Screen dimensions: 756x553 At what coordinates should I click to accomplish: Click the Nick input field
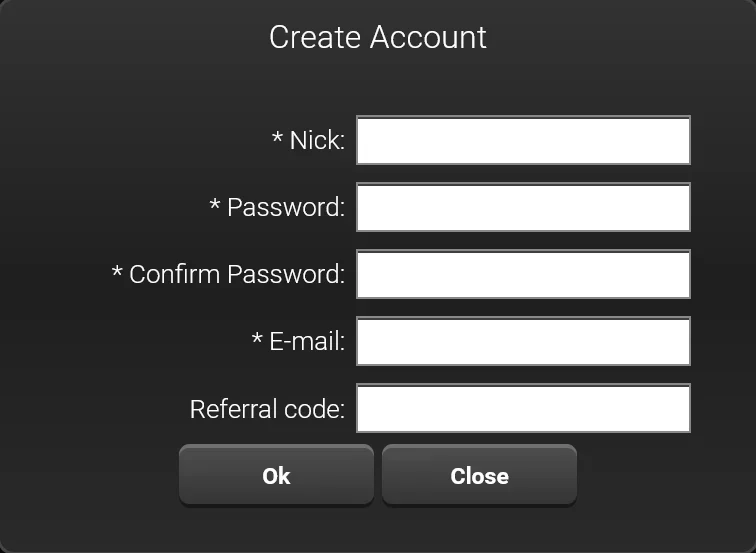[x=523, y=141]
